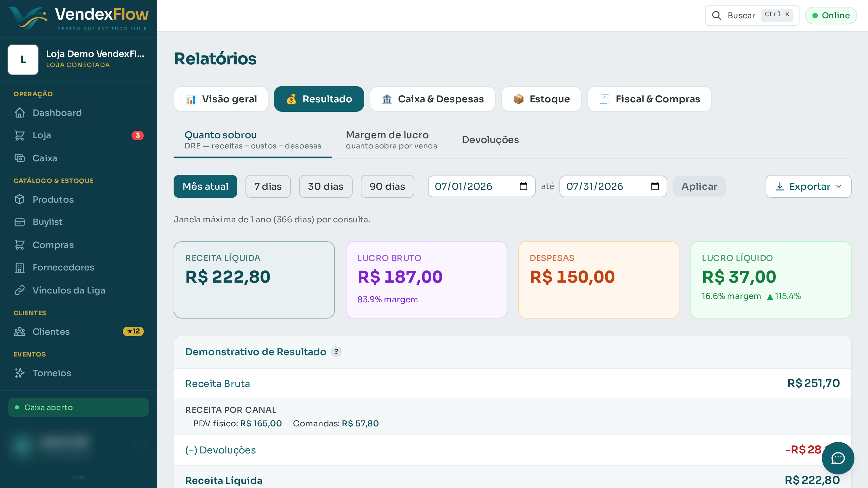This screenshot has width=868, height=488.
Task: Click the search magnifier icon
Action: [x=716, y=16]
